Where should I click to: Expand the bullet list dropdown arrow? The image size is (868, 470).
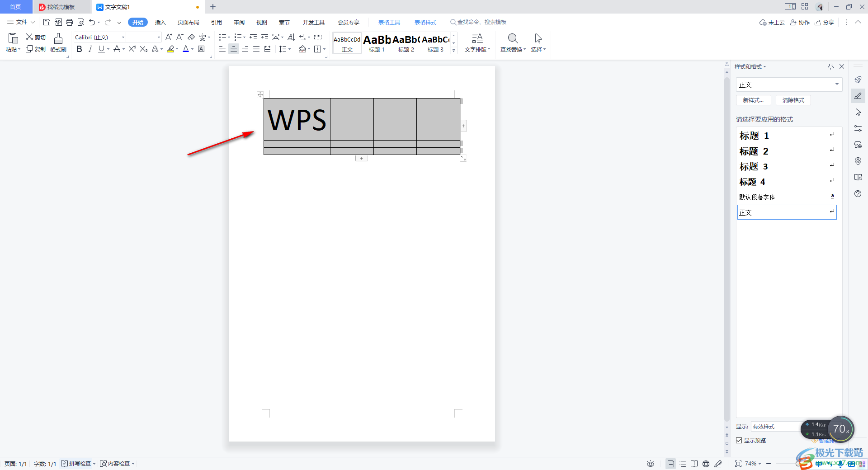point(229,38)
